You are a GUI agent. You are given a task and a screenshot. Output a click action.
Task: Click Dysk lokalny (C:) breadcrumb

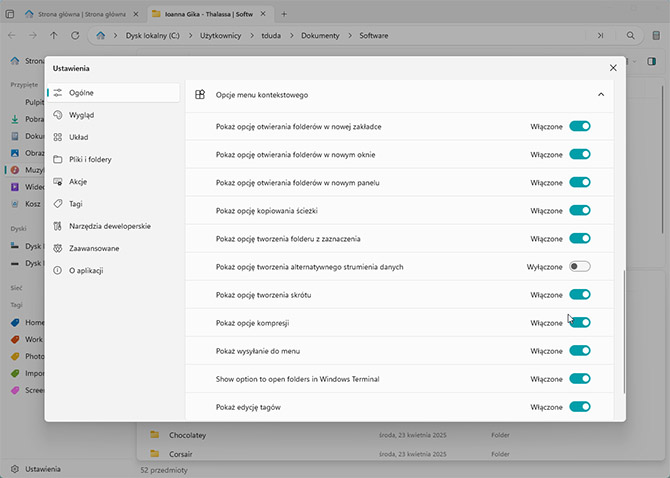pyautogui.click(x=153, y=36)
